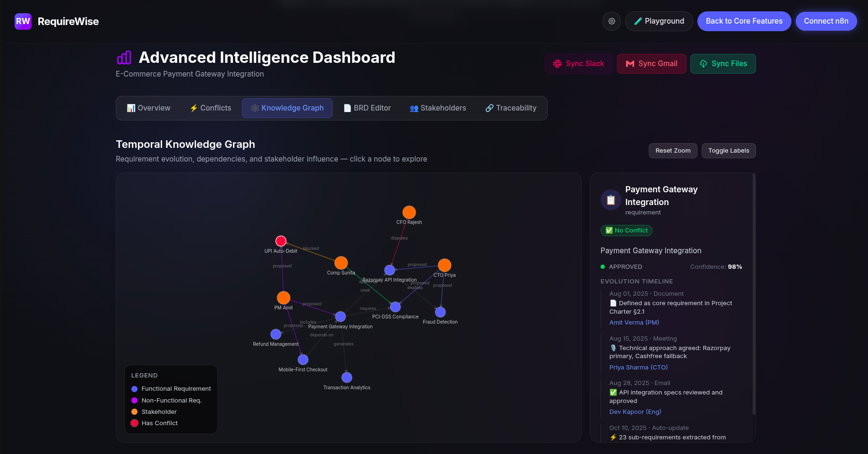Click the Reset Zoom button
This screenshot has width=868, height=454.
(x=672, y=151)
